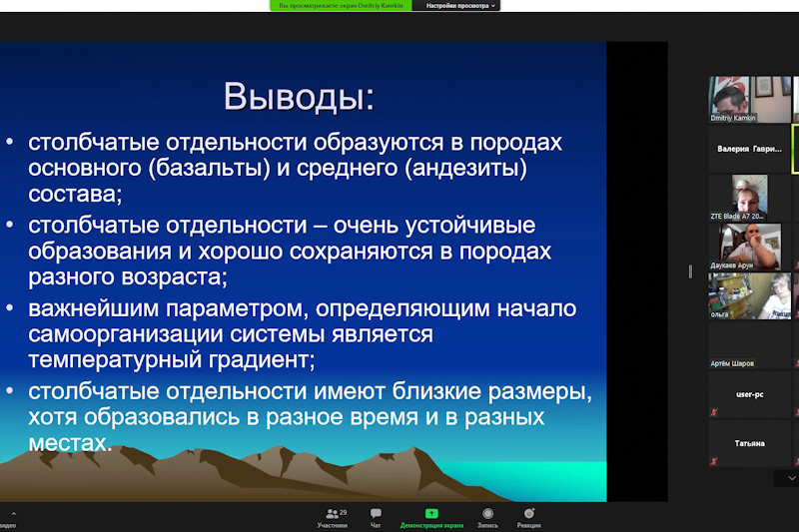
Task: Open the Чат chat panel
Action: pos(376,516)
